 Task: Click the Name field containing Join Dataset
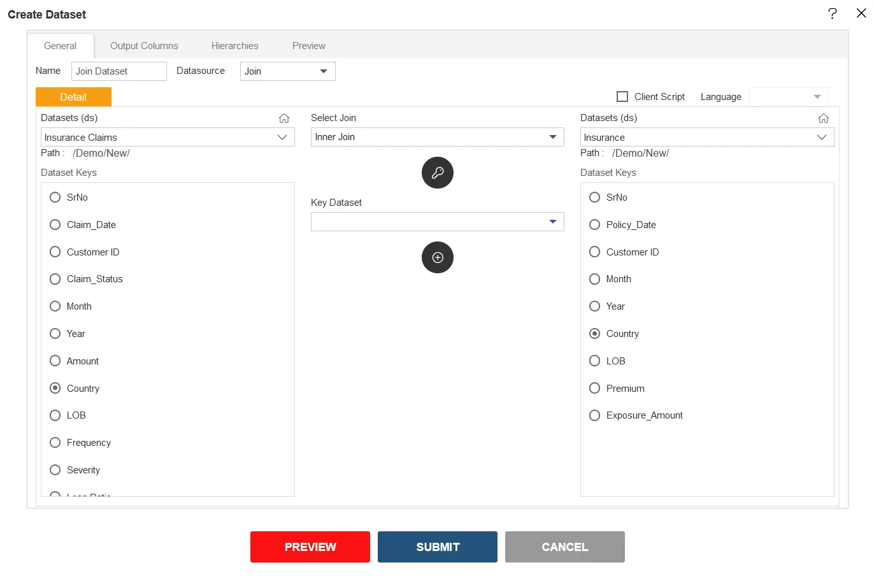[x=119, y=71]
